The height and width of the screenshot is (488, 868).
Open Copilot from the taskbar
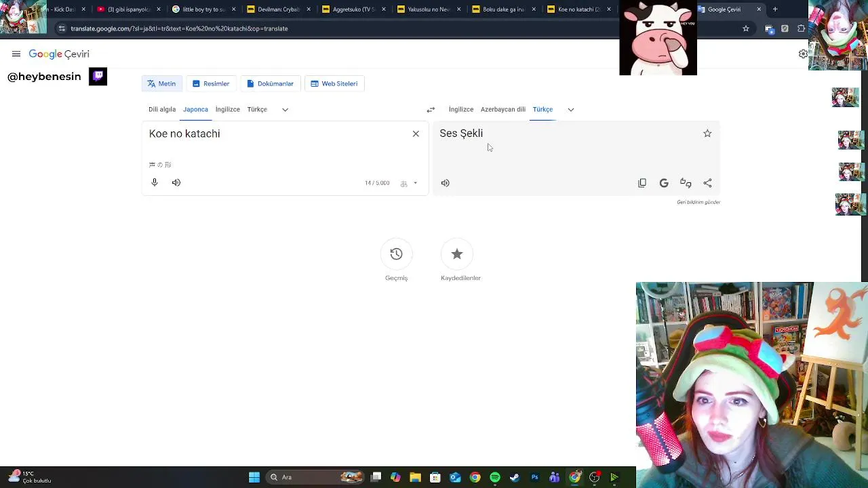[x=396, y=477]
